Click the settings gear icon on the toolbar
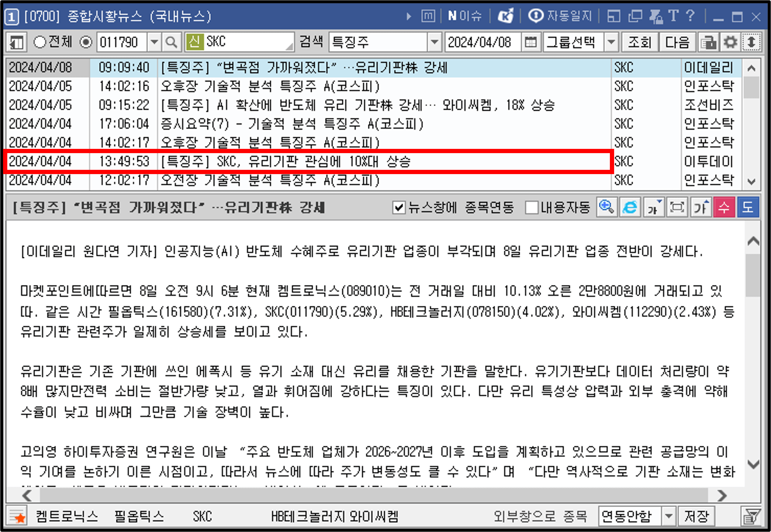Screen dimensions: 771x532 [x=730, y=42]
